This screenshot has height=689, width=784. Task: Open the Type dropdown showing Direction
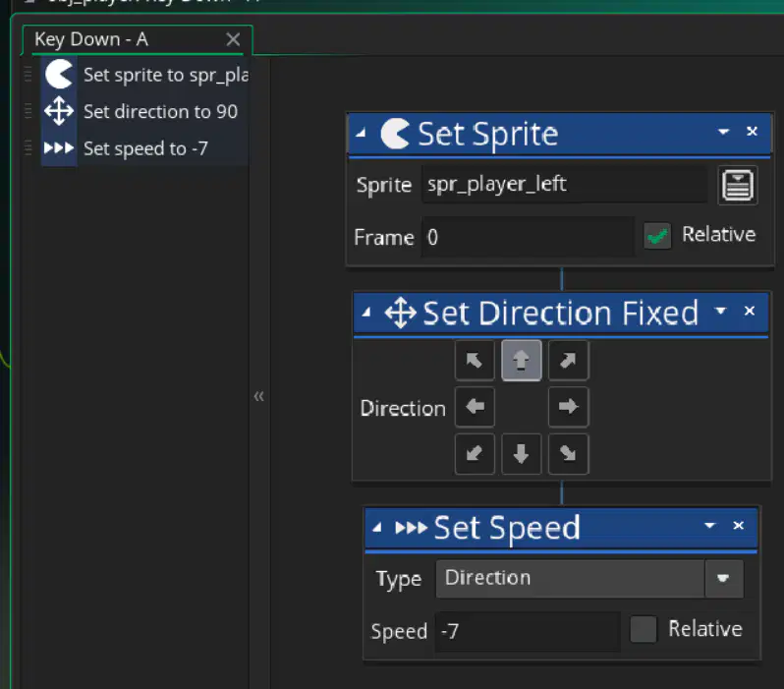[589, 578]
